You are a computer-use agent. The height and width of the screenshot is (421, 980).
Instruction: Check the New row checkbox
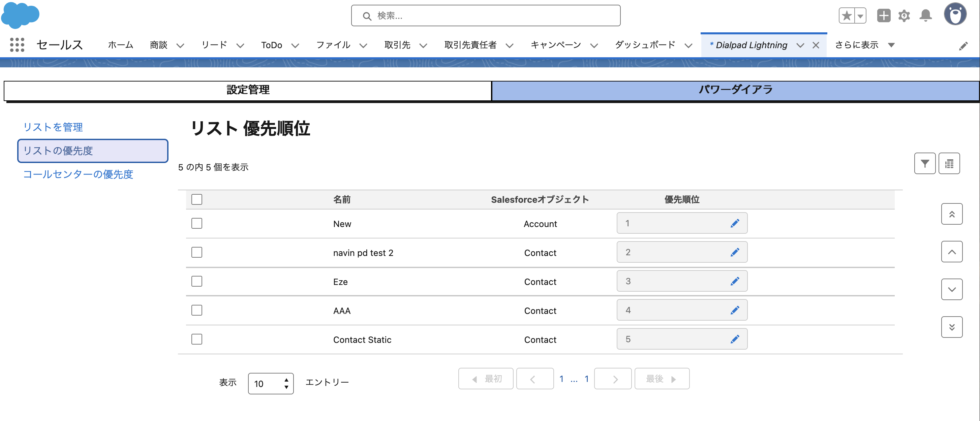click(x=197, y=223)
